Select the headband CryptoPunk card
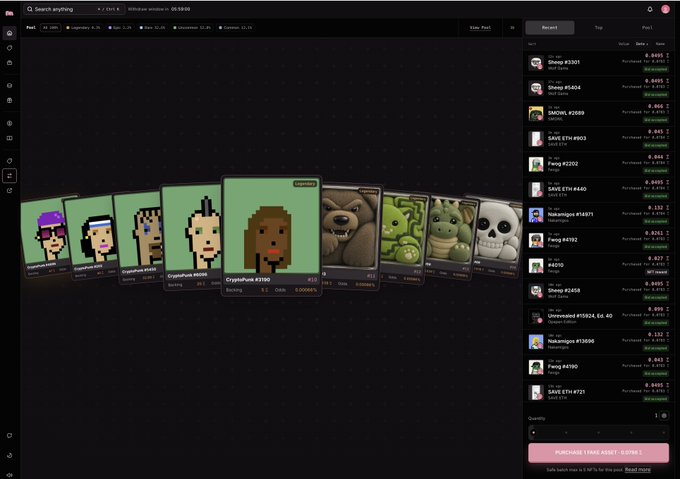Screen dimensions: 680x479 (92, 236)
